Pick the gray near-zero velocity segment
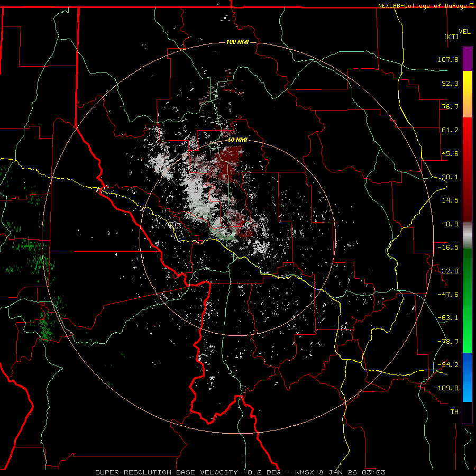 tap(467, 235)
